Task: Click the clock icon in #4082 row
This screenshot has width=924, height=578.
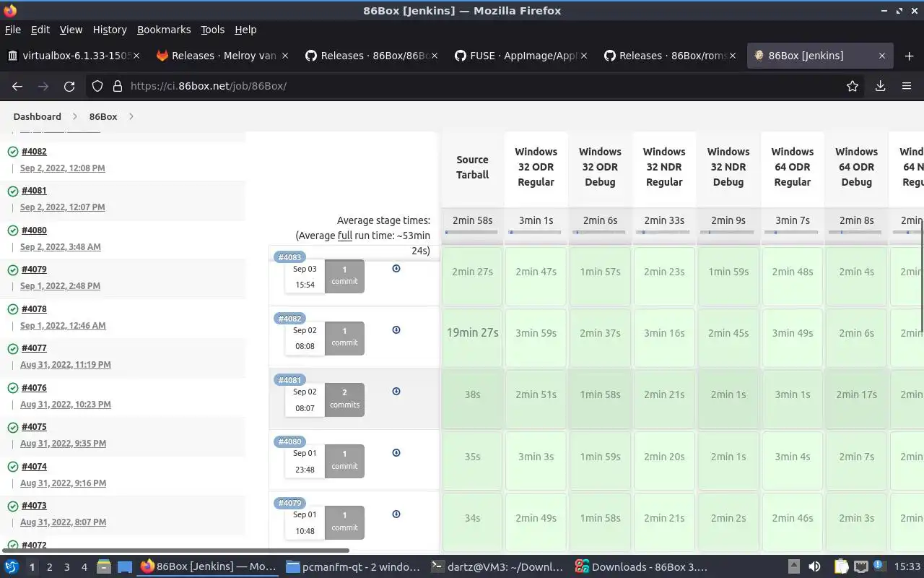Action: point(396,330)
